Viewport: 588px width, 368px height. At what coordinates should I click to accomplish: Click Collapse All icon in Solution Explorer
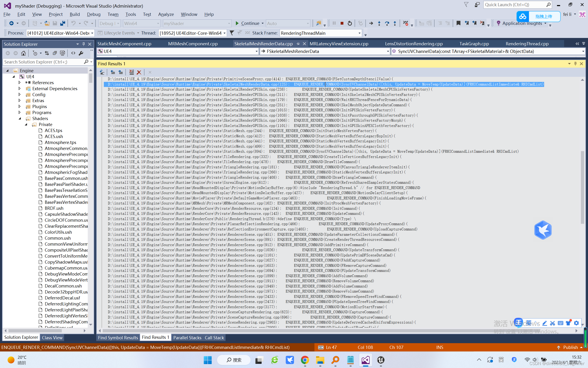[x=55, y=53]
